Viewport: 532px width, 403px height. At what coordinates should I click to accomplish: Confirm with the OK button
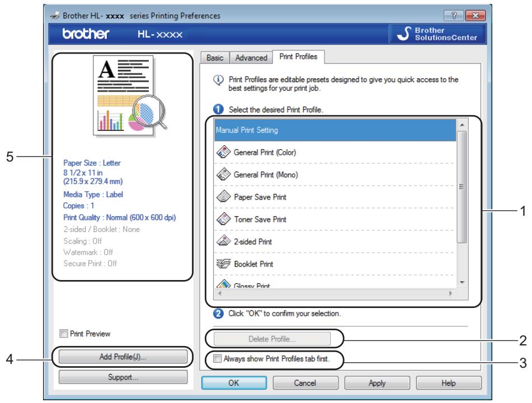coord(234,383)
